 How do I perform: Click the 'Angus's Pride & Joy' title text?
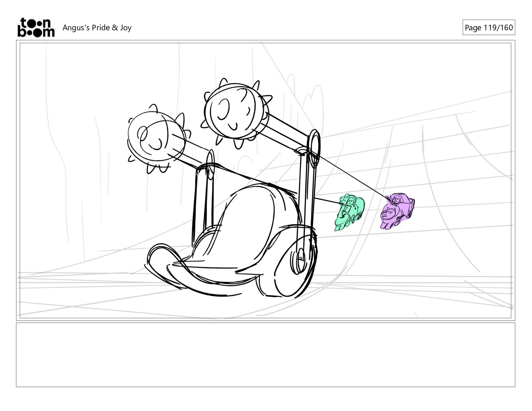(97, 28)
